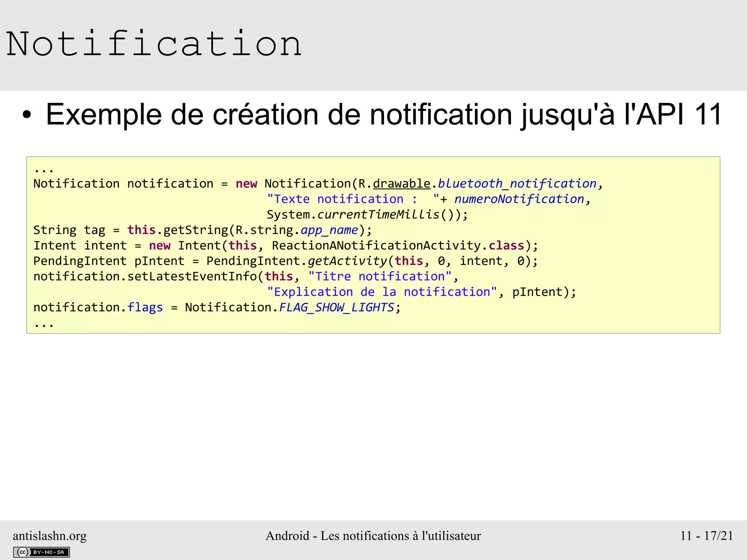Click 'getActivity' in the PendingIntent line
Viewport: 747px width, 560px height.
click(x=347, y=261)
